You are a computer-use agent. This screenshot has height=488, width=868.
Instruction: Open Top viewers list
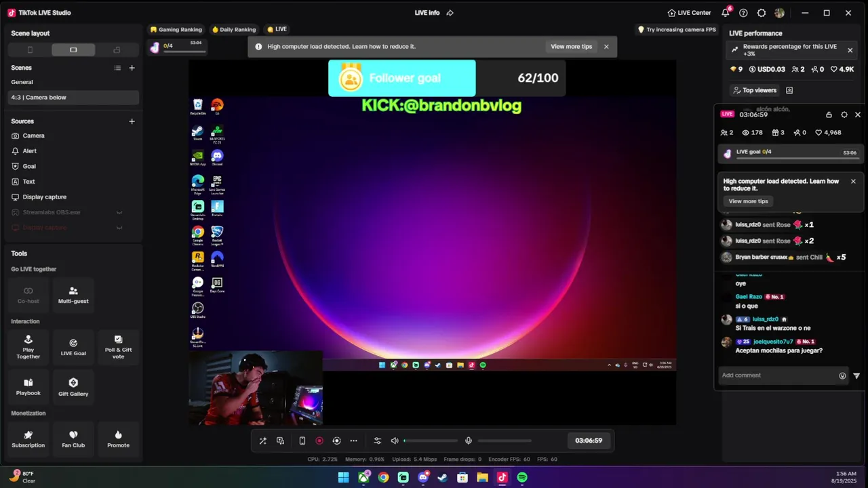(x=754, y=90)
